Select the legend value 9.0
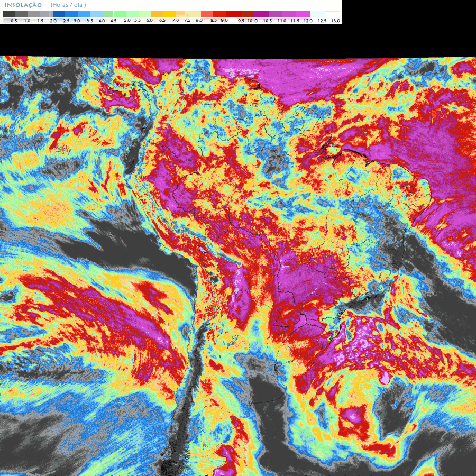The width and height of the screenshot is (476, 476). click(224, 20)
